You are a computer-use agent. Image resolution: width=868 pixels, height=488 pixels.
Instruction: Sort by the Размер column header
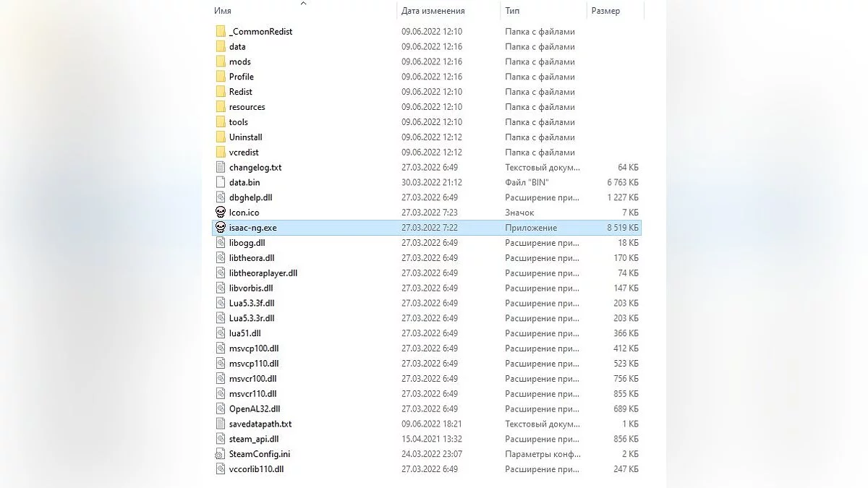tap(605, 11)
